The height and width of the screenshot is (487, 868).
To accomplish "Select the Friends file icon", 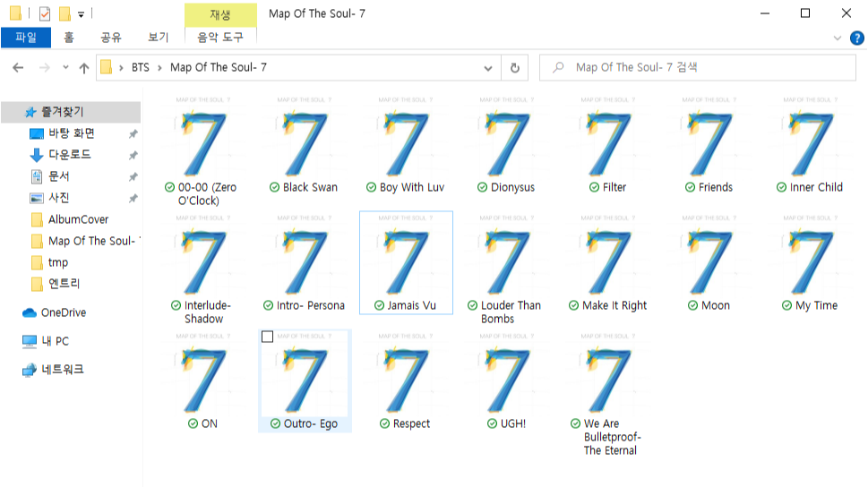I will (709, 139).
